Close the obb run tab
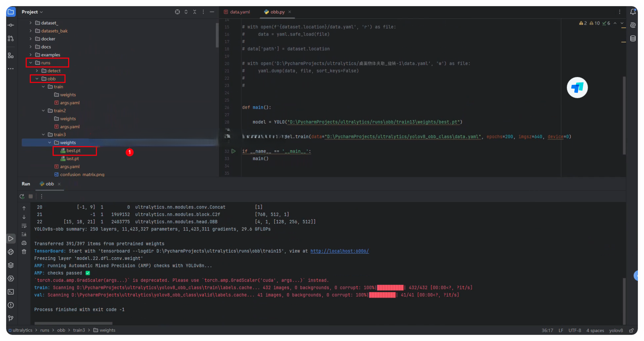 click(x=59, y=184)
